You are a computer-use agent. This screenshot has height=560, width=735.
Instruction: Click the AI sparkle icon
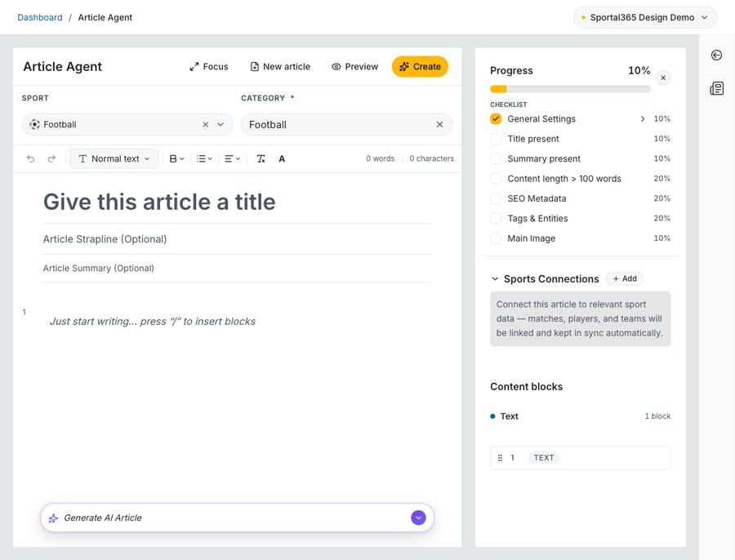click(53, 518)
